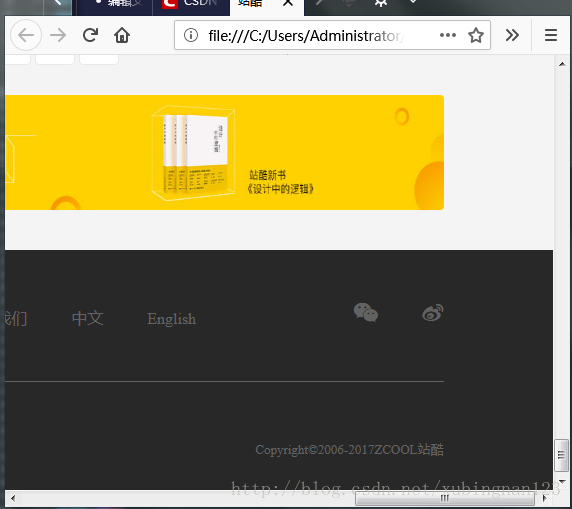
Task: Click the browser forward arrow
Action: pos(58,35)
